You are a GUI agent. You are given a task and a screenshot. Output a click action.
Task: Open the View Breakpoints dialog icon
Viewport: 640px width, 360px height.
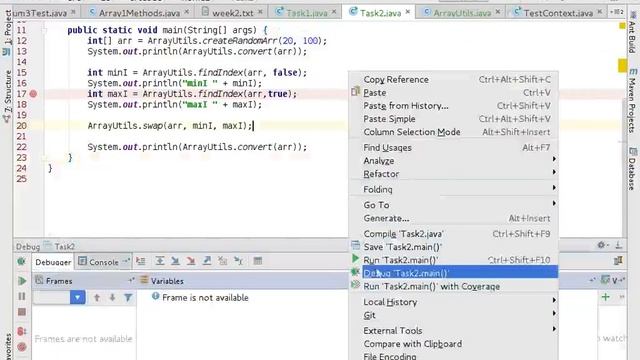[22, 331]
